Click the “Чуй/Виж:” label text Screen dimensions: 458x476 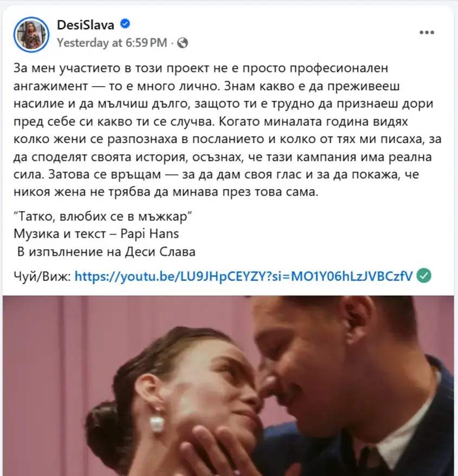(42, 276)
